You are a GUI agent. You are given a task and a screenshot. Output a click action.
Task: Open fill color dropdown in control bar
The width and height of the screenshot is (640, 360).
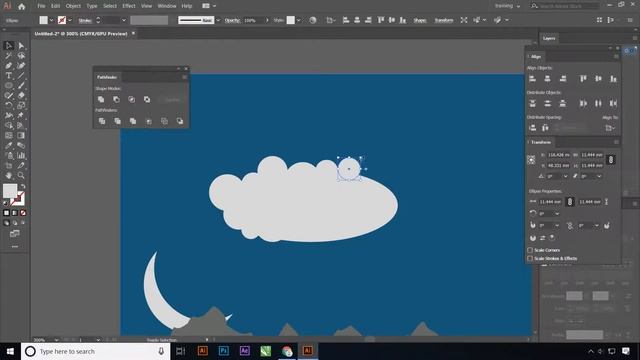[51, 20]
